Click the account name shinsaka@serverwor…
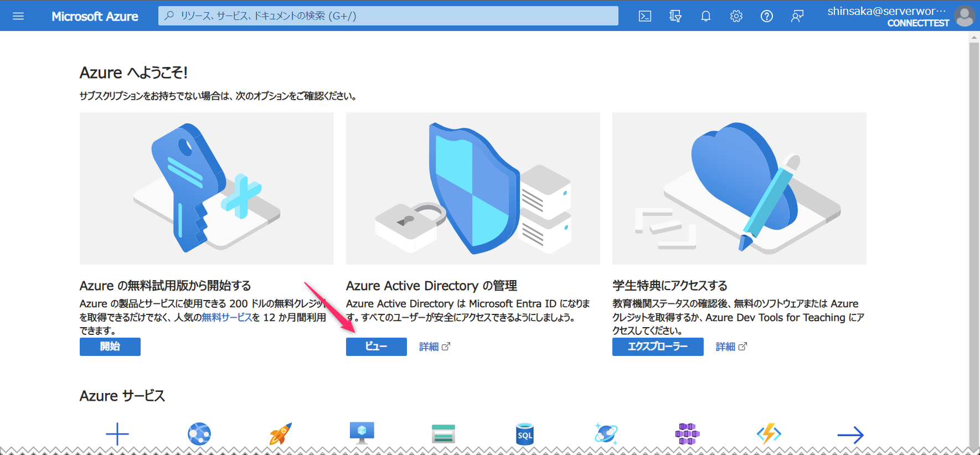 [887, 11]
